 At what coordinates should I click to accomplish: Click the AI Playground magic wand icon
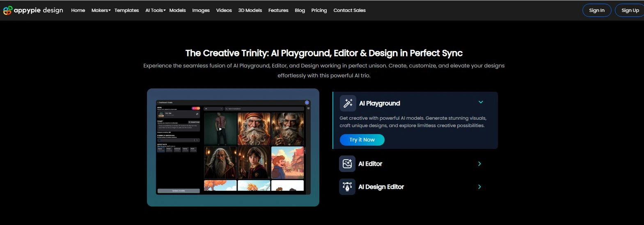(348, 103)
